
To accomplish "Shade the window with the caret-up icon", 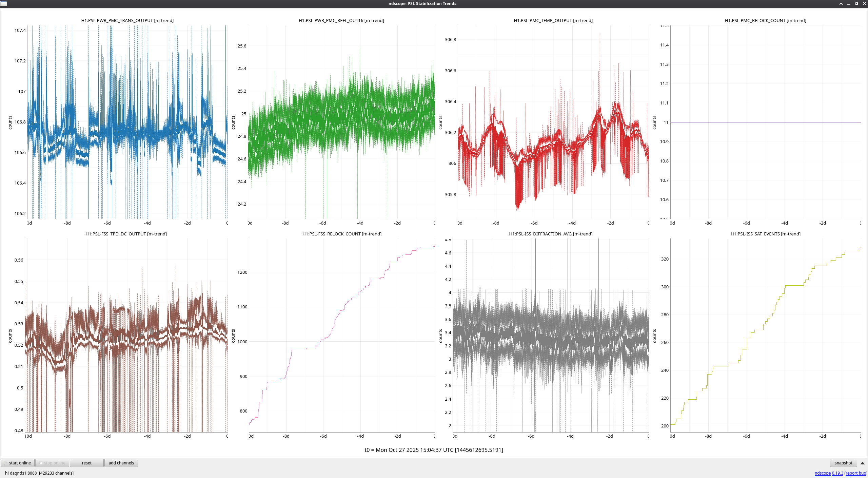I will point(841,3).
